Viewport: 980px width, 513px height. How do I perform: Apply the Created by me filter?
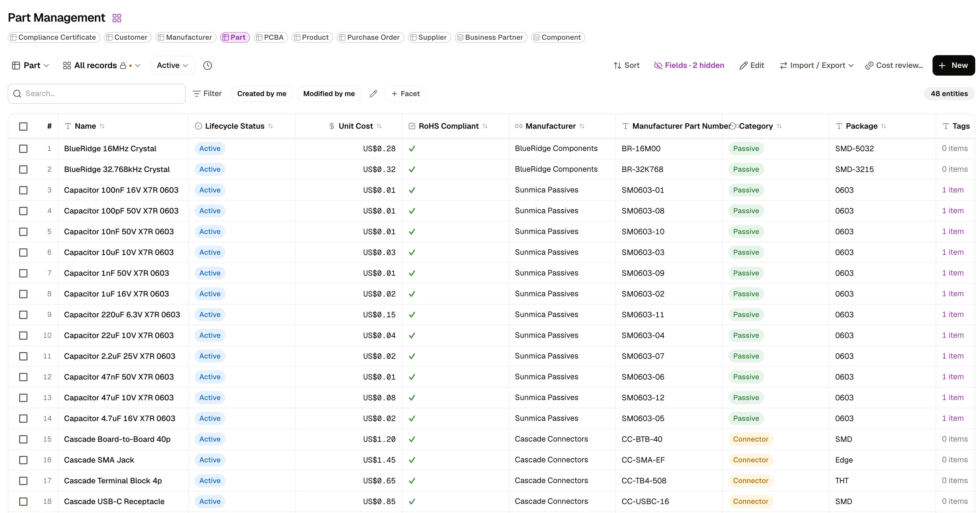pos(262,93)
